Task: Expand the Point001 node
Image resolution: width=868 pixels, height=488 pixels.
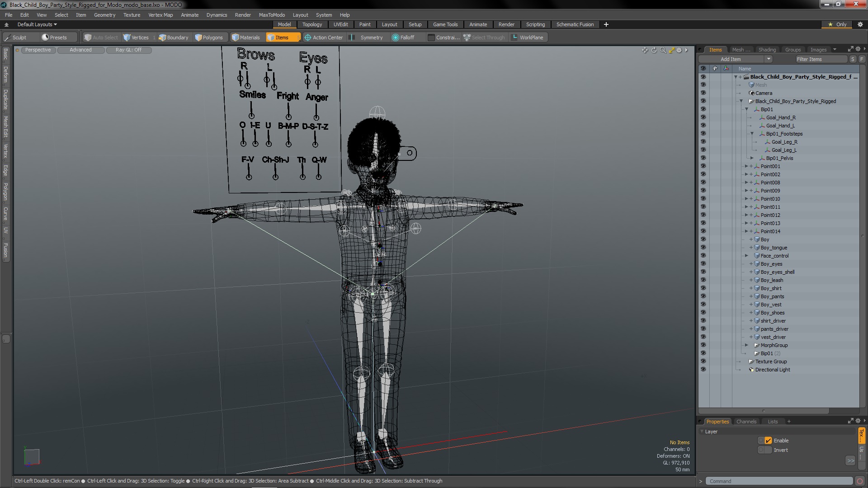Action: [x=746, y=166]
